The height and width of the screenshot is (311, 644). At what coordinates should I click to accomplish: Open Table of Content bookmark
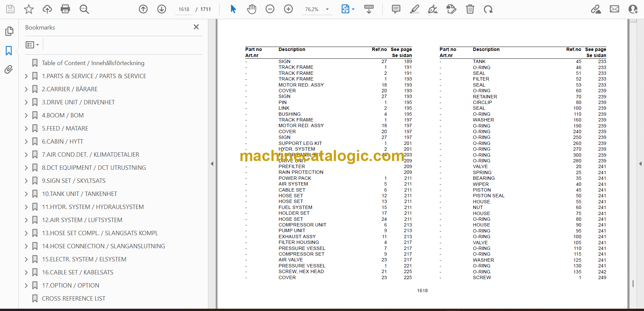[x=93, y=63]
